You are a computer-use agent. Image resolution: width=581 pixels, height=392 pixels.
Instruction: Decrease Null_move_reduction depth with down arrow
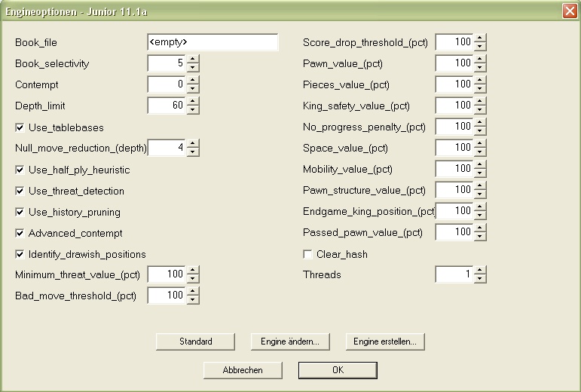[193, 152]
